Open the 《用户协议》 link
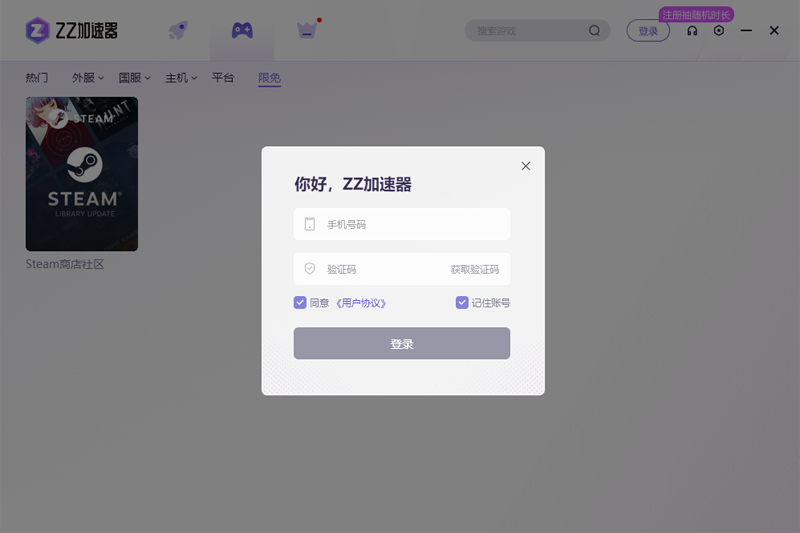The width and height of the screenshot is (800, 533). [x=361, y=303]
